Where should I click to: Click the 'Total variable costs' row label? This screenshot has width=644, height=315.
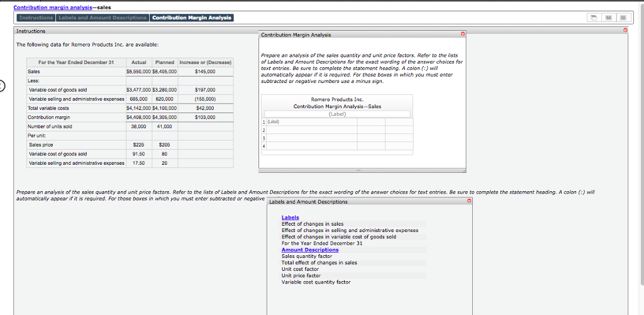pos(48,108)
